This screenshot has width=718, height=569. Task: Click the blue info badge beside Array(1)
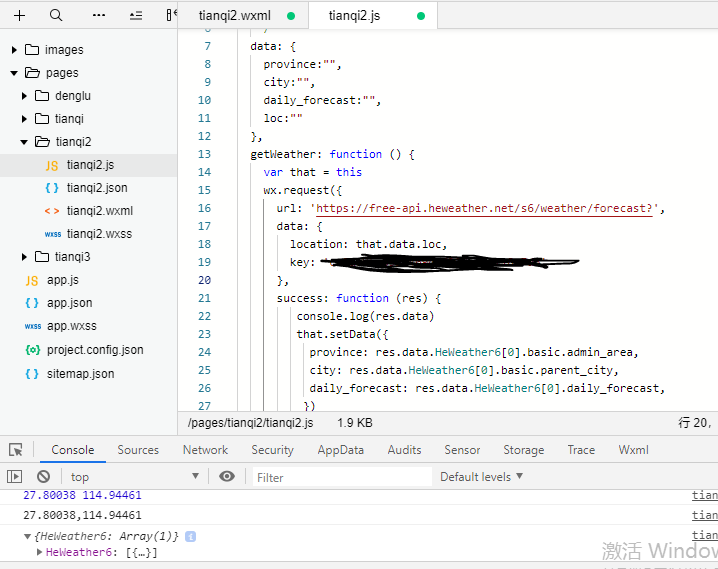tap(190, 536)
